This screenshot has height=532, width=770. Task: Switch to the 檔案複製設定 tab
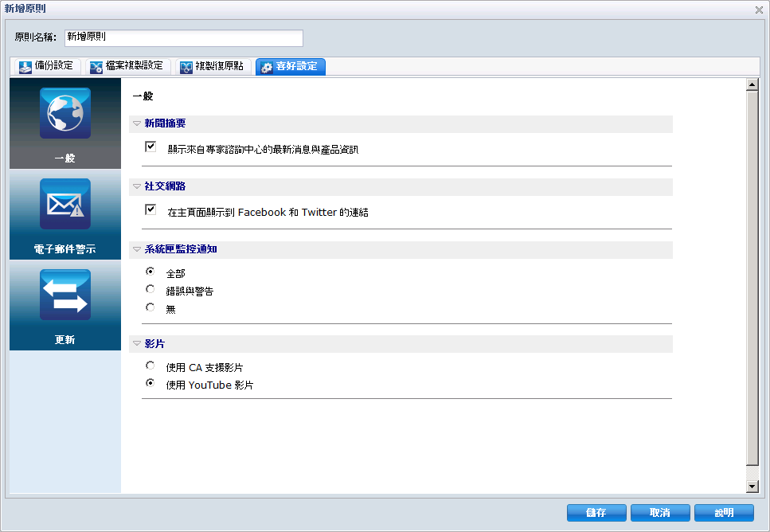coord(128,66)
